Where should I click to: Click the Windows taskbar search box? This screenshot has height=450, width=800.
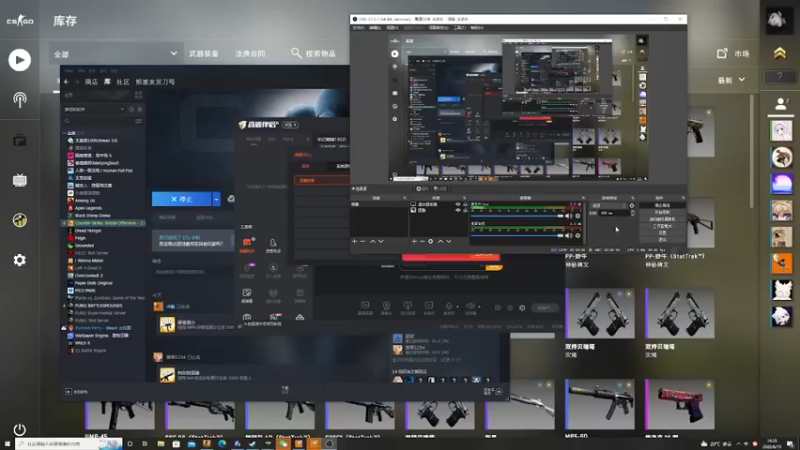click(69, 444)
